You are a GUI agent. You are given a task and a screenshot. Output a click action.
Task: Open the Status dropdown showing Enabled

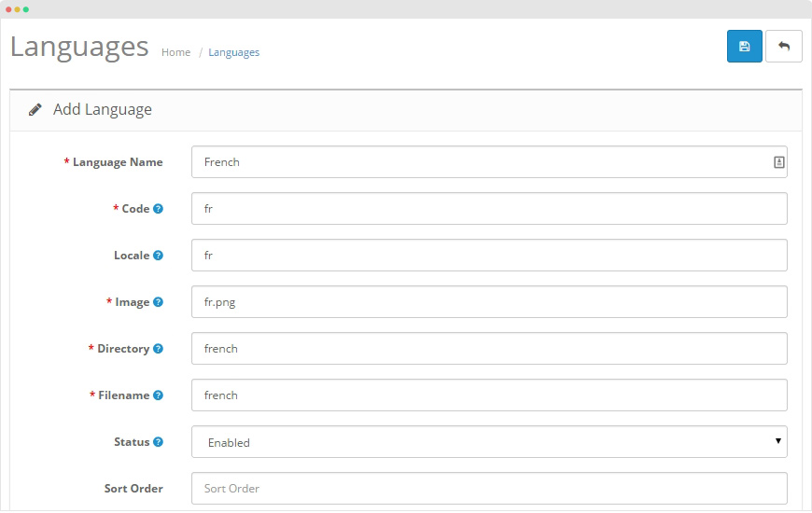click(489, 442)
